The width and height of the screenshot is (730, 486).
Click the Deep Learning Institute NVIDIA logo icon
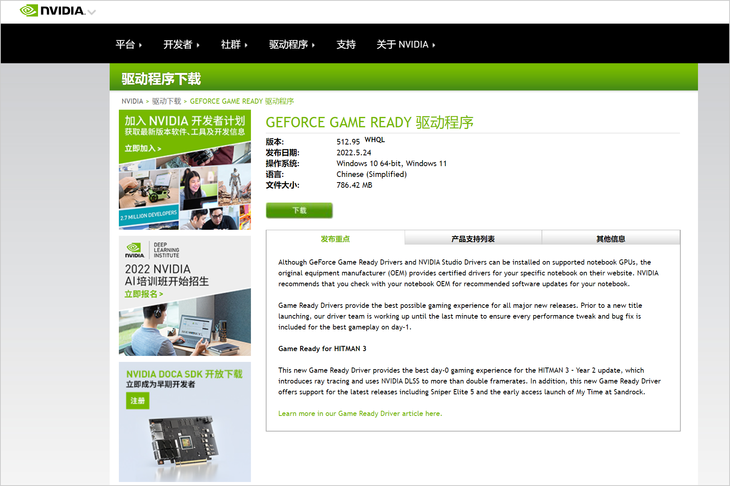click(x=134, y=249)
